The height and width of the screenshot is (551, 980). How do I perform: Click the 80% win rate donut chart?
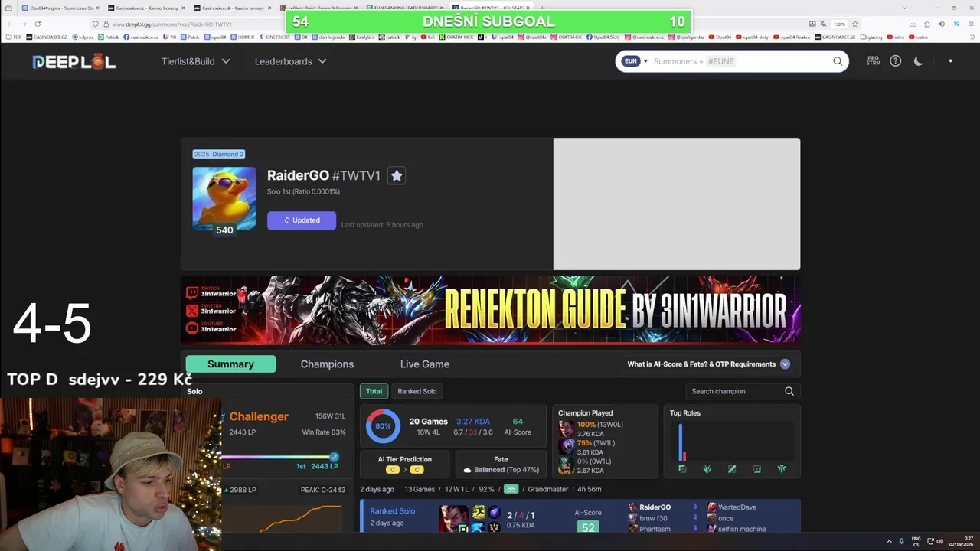tap(383, 426)
